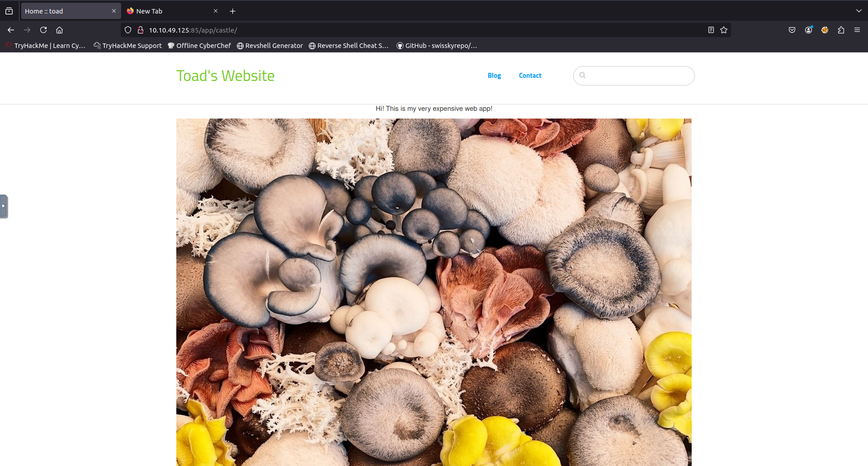Toggle reader view icon in address bar

coord(711,30)
